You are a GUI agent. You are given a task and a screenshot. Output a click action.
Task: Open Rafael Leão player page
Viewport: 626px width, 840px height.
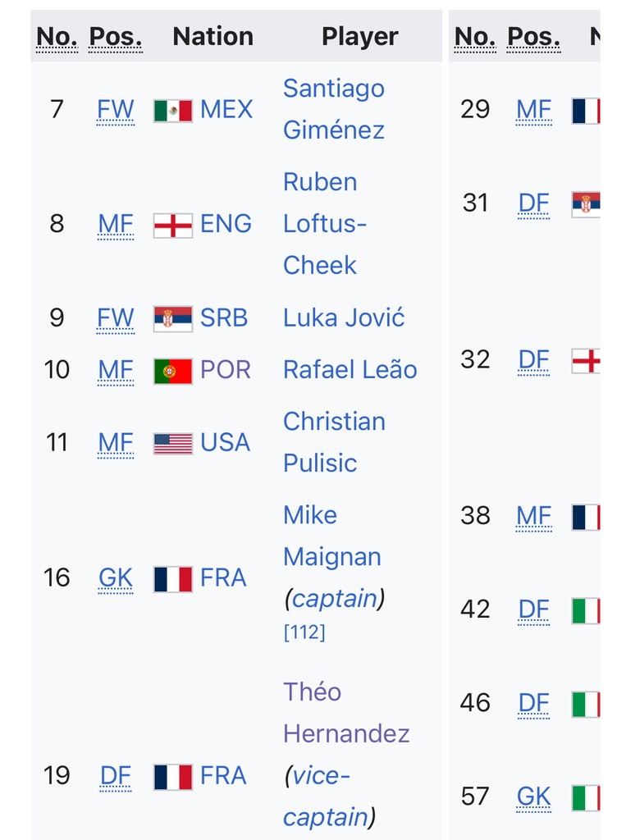coord(350,370)
